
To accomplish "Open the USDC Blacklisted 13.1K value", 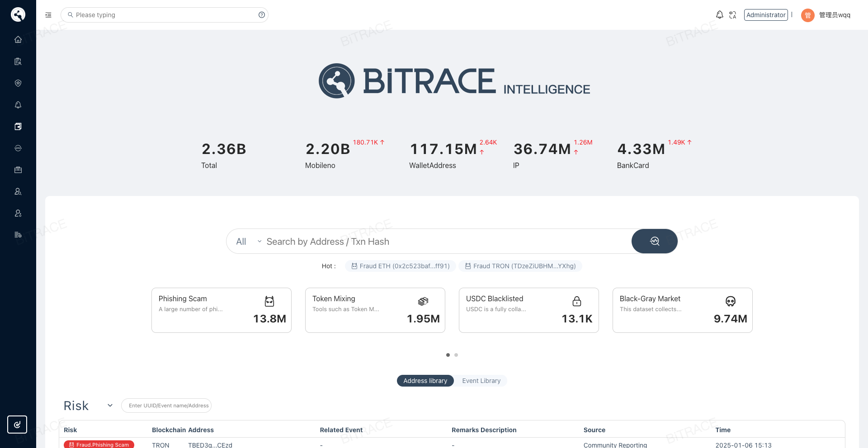I will (x=577, y=319).
